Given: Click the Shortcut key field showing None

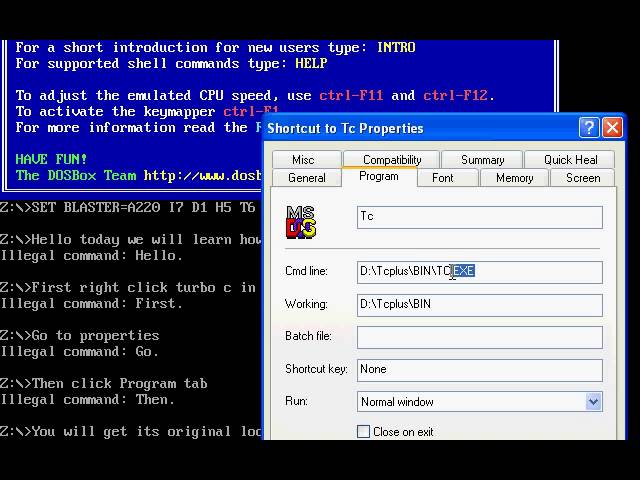Looking at the screenshot, I should (x=480, y=370).
